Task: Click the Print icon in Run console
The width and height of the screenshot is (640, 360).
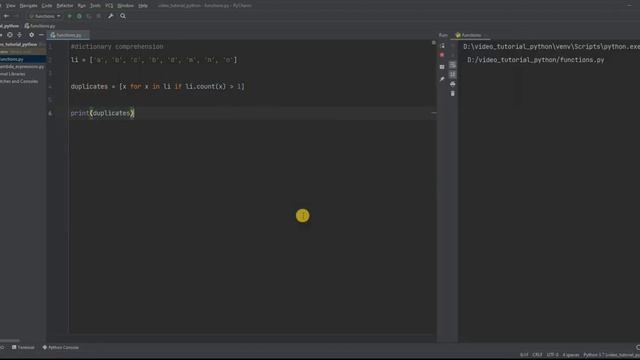Action: pyautogui.click(x=453, y=84)
